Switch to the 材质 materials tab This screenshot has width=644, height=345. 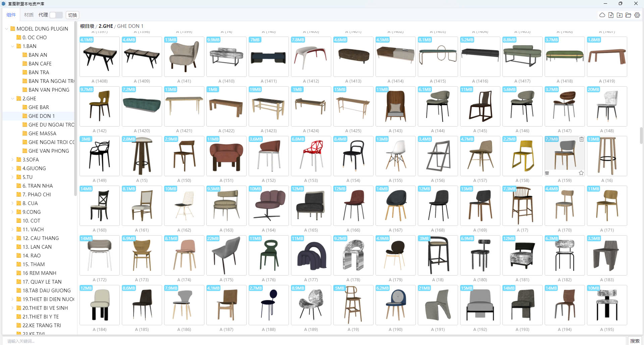click(29, 15)
